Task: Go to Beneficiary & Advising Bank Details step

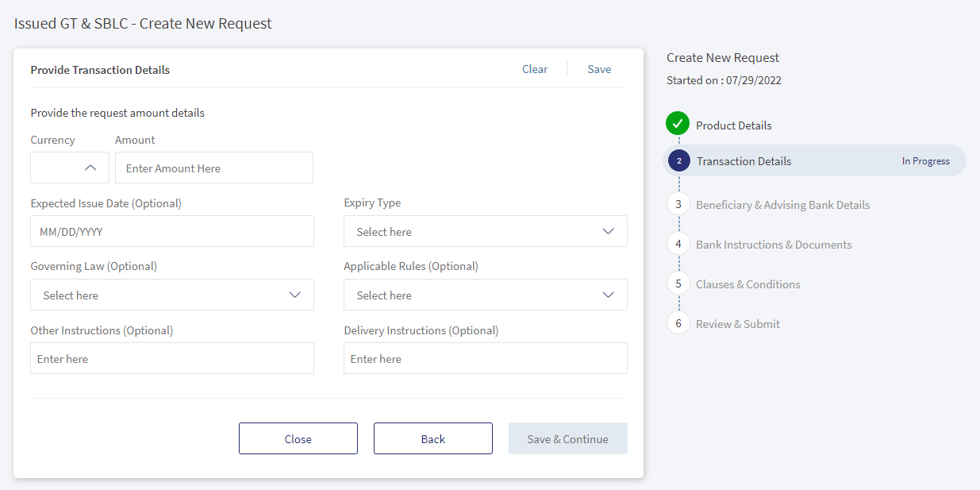Action: 782,205
